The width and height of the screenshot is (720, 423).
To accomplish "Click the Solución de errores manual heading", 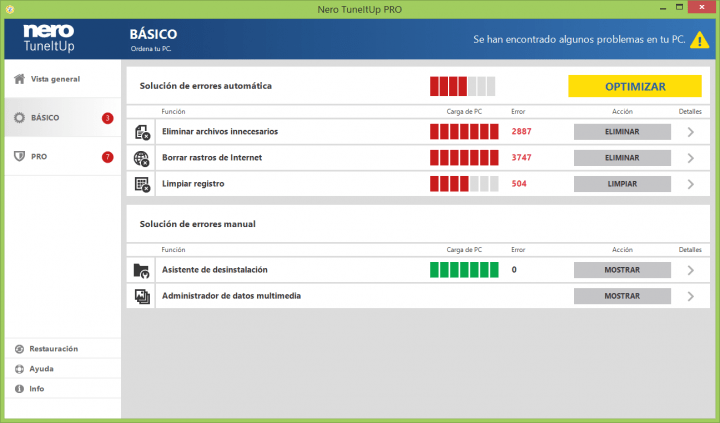I will click(197, 225).
